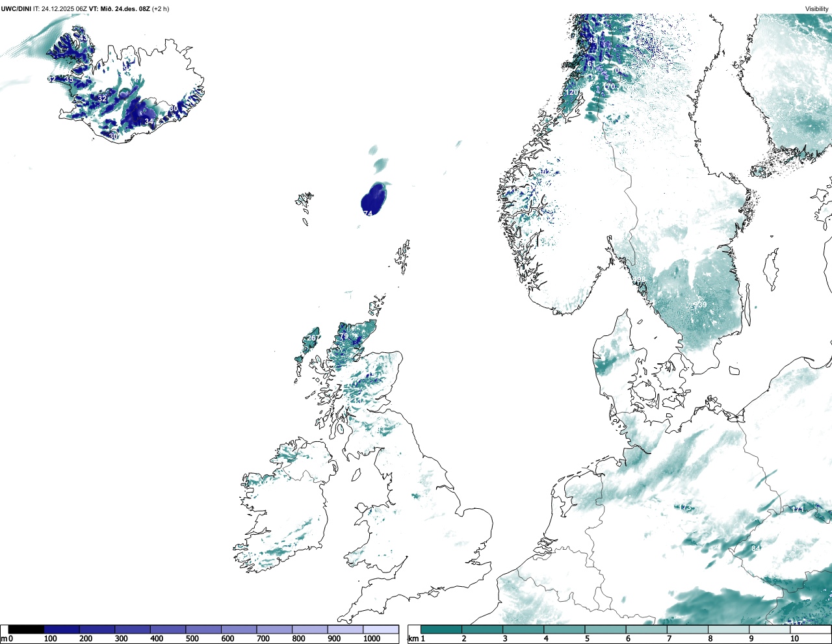Screen dimensions: 832x644
Task: Select the 8–9 km legend color swatch
Action: point(728,629)
